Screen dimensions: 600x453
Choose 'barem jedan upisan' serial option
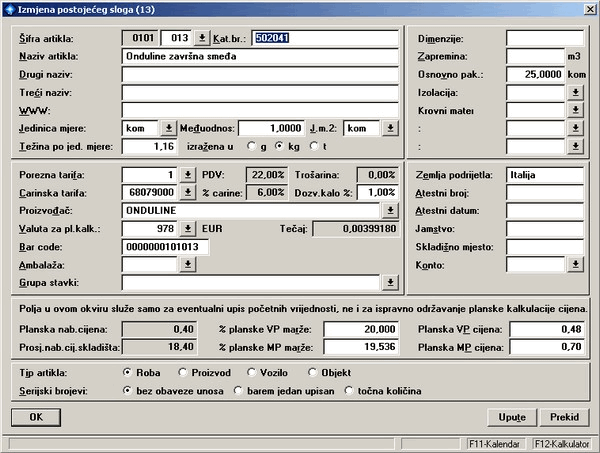(x=238, y=391)
